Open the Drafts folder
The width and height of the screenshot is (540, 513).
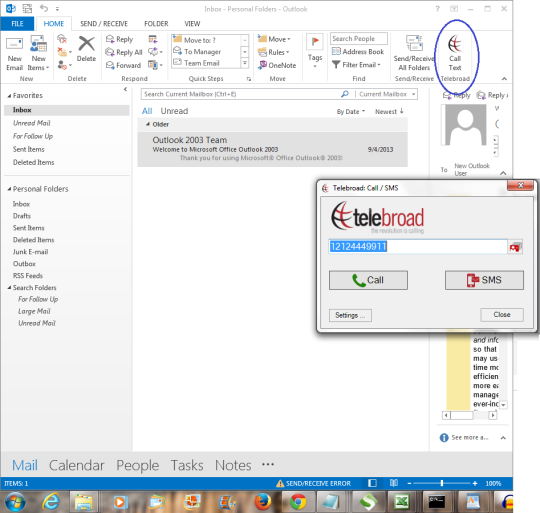(x=22, y=216)
